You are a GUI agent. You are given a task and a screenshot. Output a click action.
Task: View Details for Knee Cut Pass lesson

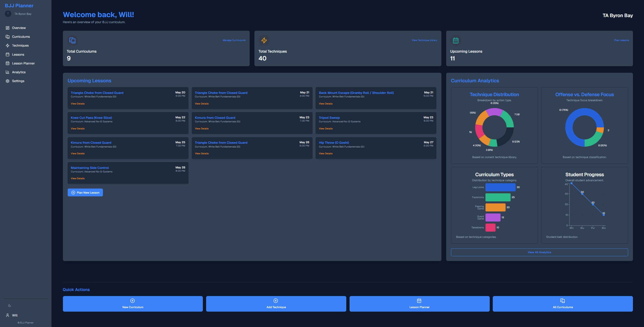point(78,129)
